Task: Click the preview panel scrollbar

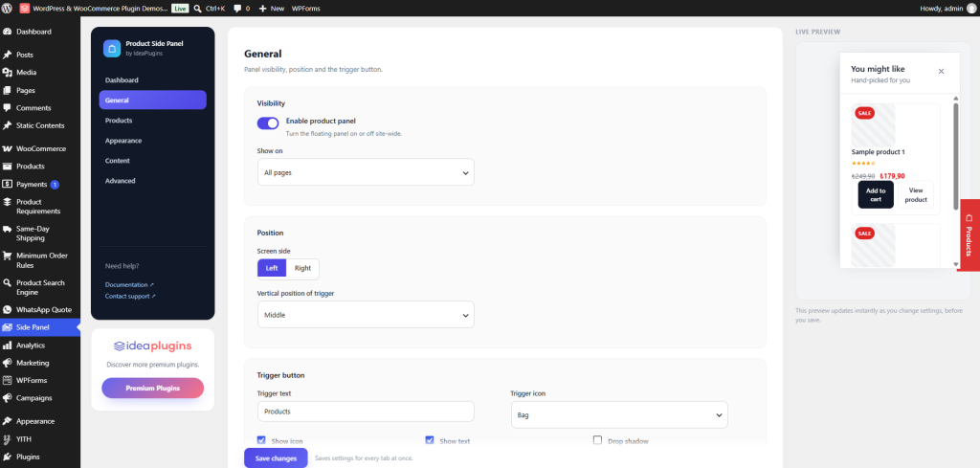Action: tap(956, 156)
